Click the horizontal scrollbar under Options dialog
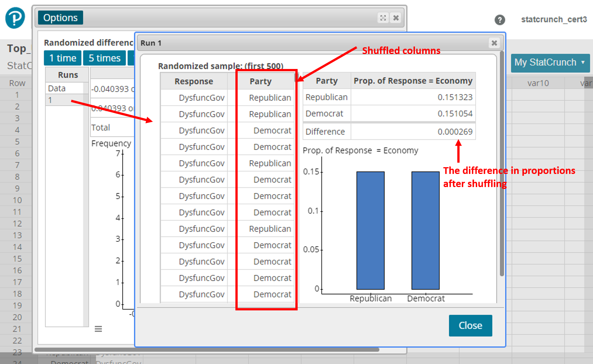This screenshot has width=593, height=364. [206, 350]
